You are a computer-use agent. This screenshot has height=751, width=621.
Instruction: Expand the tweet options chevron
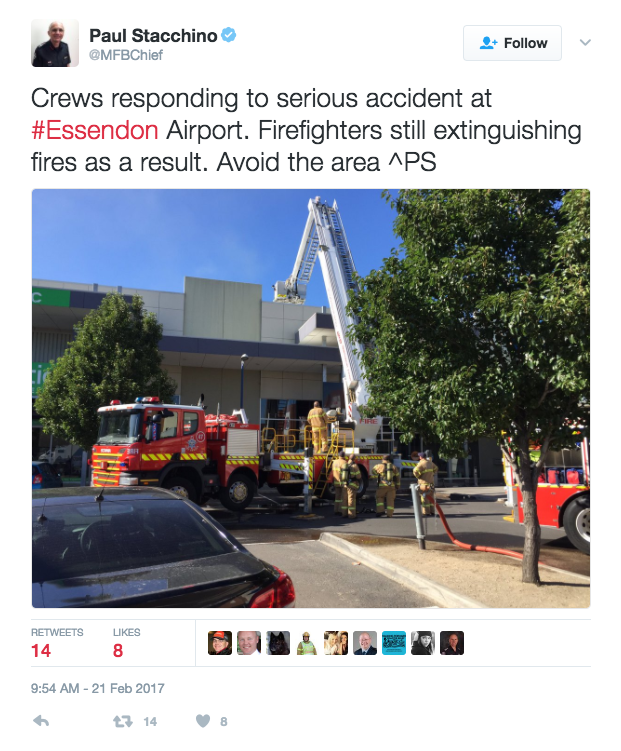pyautogui.click(x=585, y=43)
